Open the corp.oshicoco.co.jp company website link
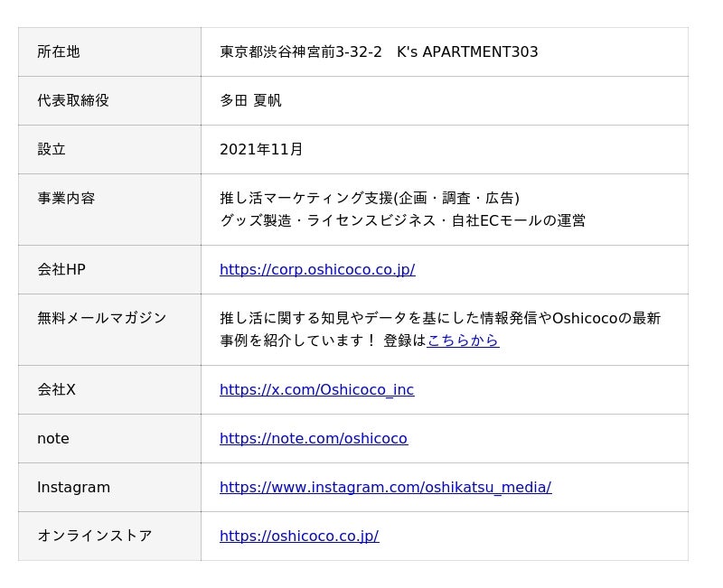Viewport: 723px width, 588px height. (317, 269)
